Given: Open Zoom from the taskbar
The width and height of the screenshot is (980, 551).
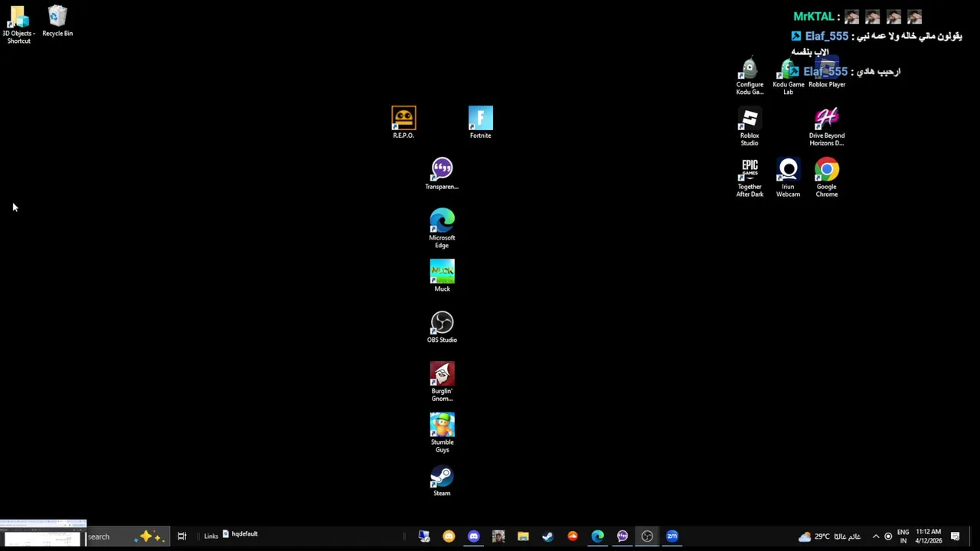Looking at the screenshot, I should [672, 536].
